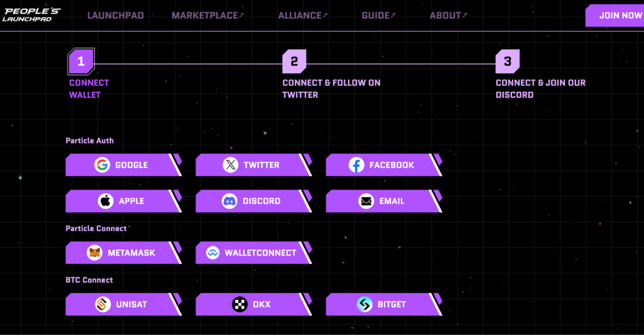Select the Facebook login button label
Image resolution: width=644 pixels, height=335 pixels.
(x=392, y=165)
